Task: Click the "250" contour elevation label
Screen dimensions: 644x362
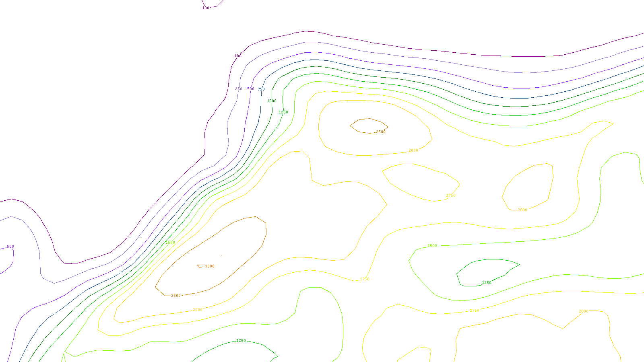Action: click(239, 89)
